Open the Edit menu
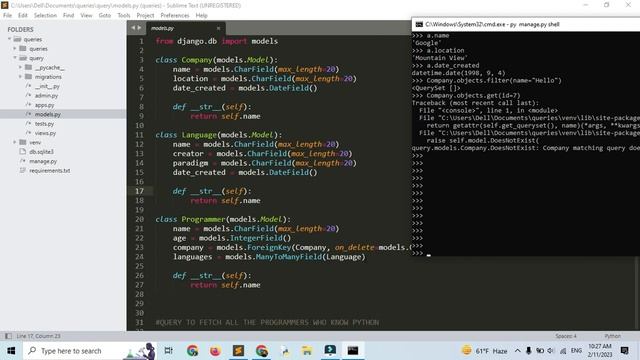 22,15
